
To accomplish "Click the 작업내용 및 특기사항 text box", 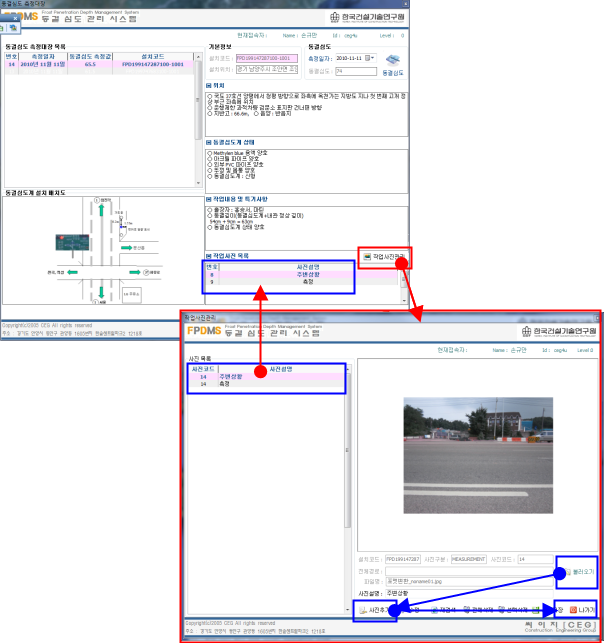I will click(306, 228).
